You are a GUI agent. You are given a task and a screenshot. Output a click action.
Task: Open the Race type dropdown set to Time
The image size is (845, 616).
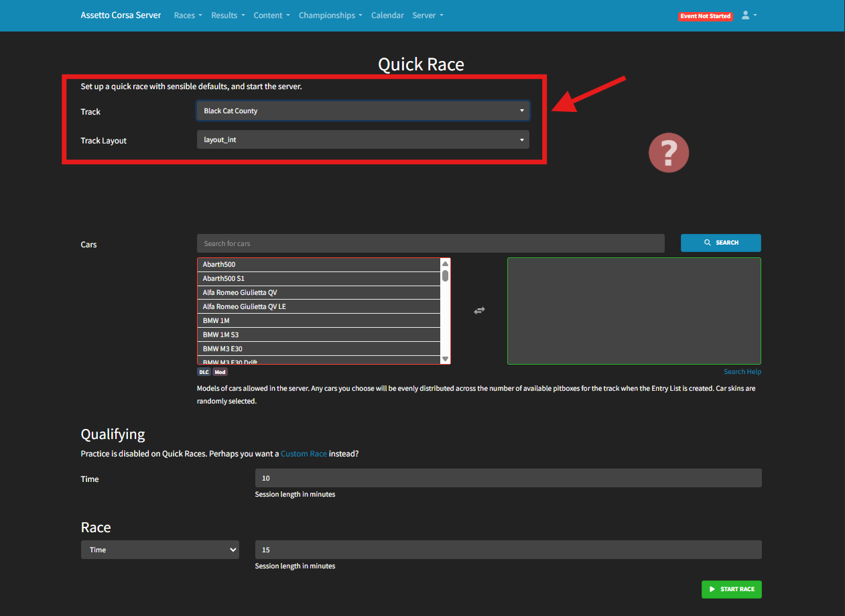[x=159, y=550]
